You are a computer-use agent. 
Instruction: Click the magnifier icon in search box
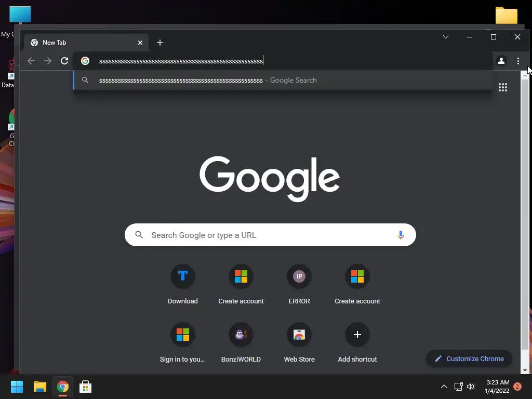click(139, 234)
